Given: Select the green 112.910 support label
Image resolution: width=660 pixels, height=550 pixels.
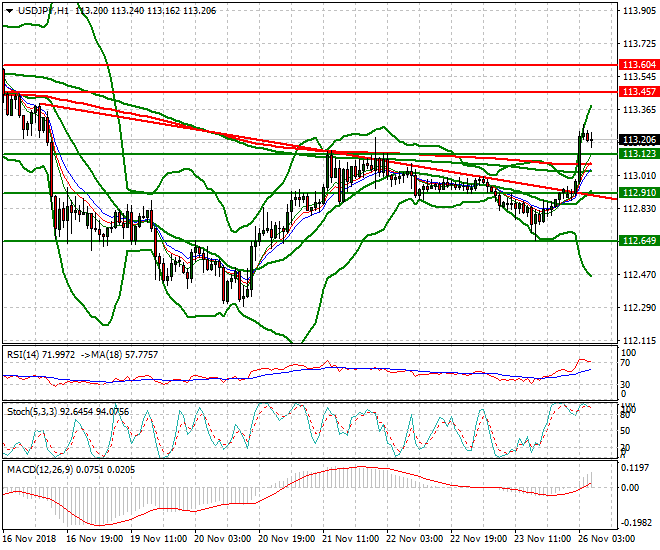Looking at the screenshot, I should pos(638,192).
